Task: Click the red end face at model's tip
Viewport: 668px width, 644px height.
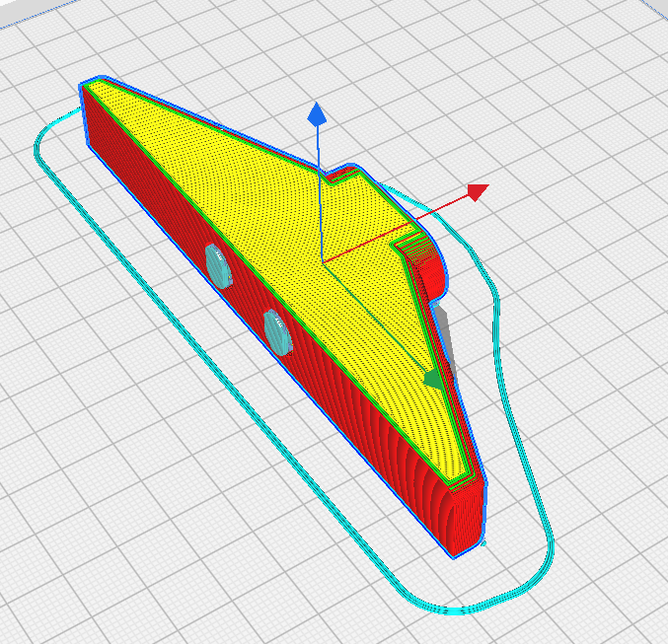Action: pos(469,520)
